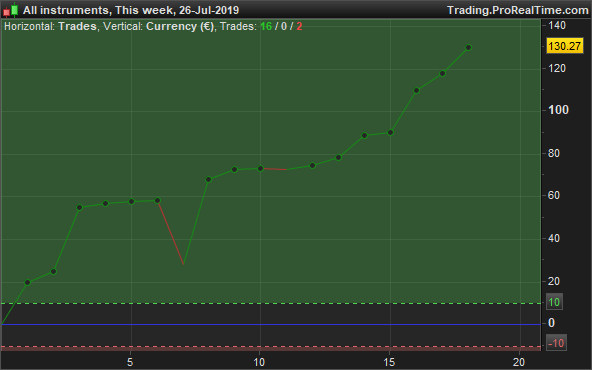Select the data point at trade 13
This screenshot has width=592, height=370.
tap(338, 157)
